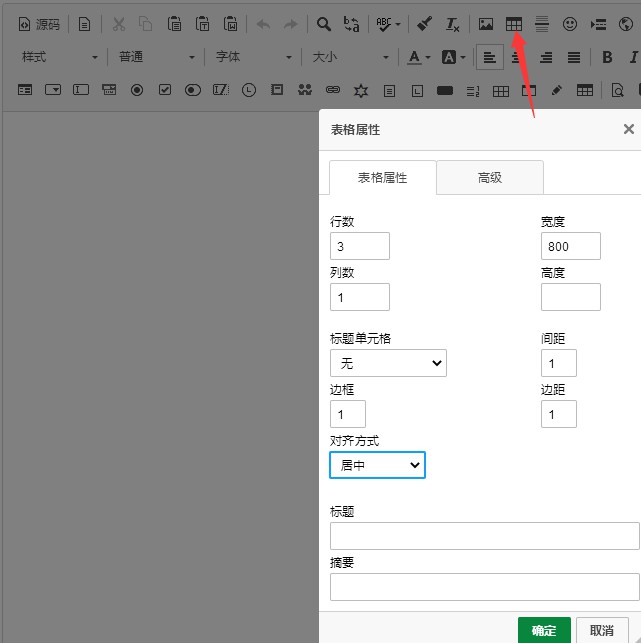This screenshot has height=643, width=641.
Task: Click the globe iframe icon
Action: click(x=626, y=25)
